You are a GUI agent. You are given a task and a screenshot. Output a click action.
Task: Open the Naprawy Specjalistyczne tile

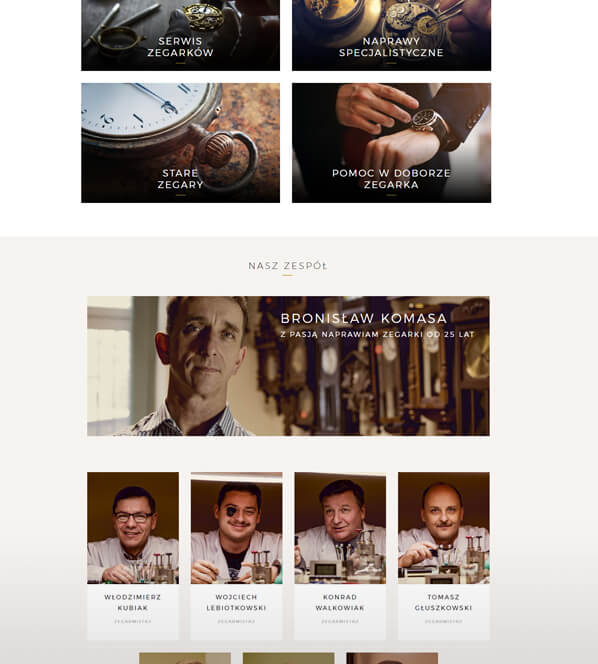tap(391, 35)
